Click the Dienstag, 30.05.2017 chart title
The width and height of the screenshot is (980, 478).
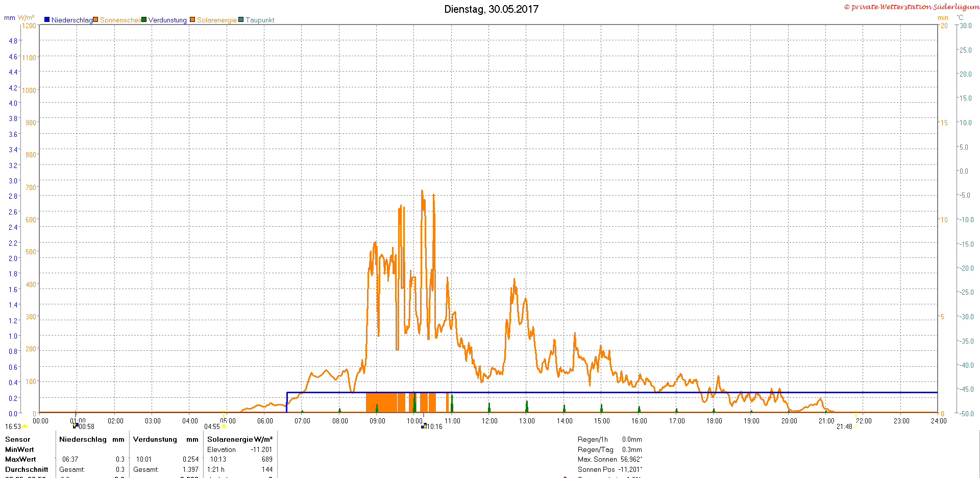[x=491, y=9]
